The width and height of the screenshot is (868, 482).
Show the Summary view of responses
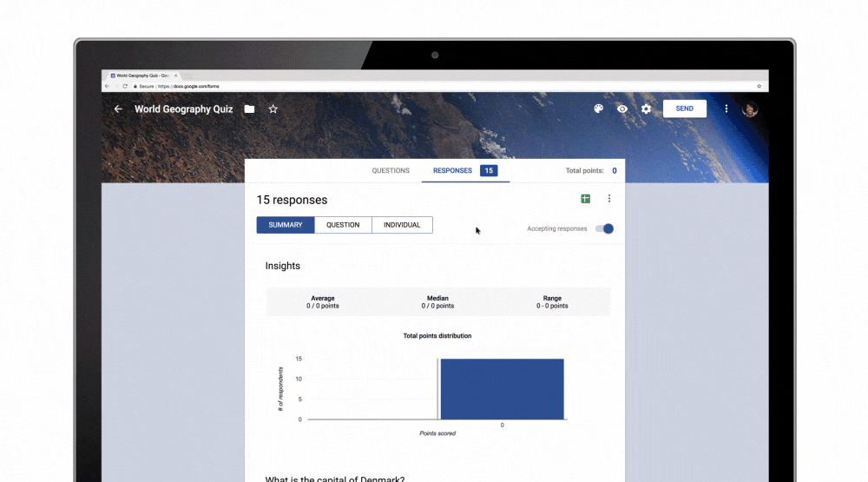click(x=285, y=225)
